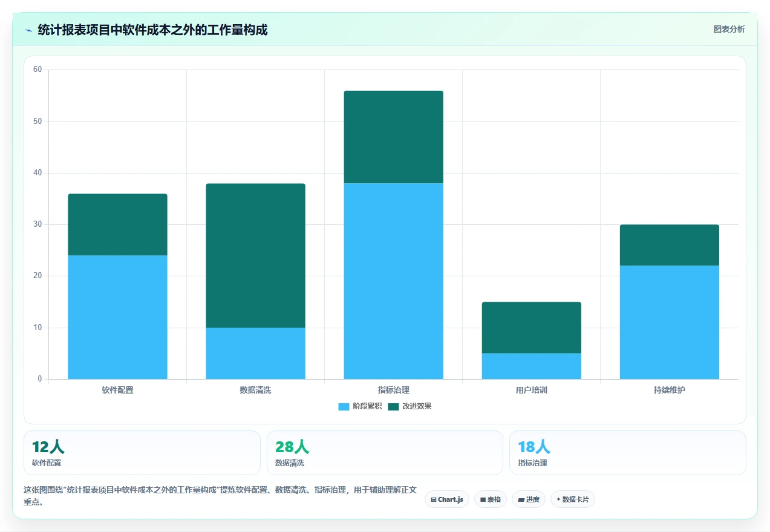Select the Chart.js tag chip

[447, 499]
